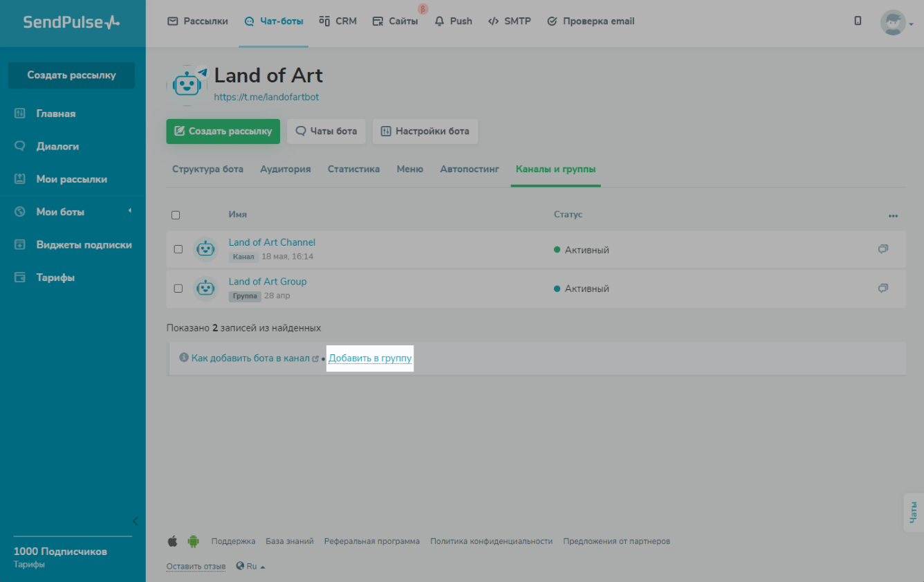Click the Статус column header

[569, 215]
